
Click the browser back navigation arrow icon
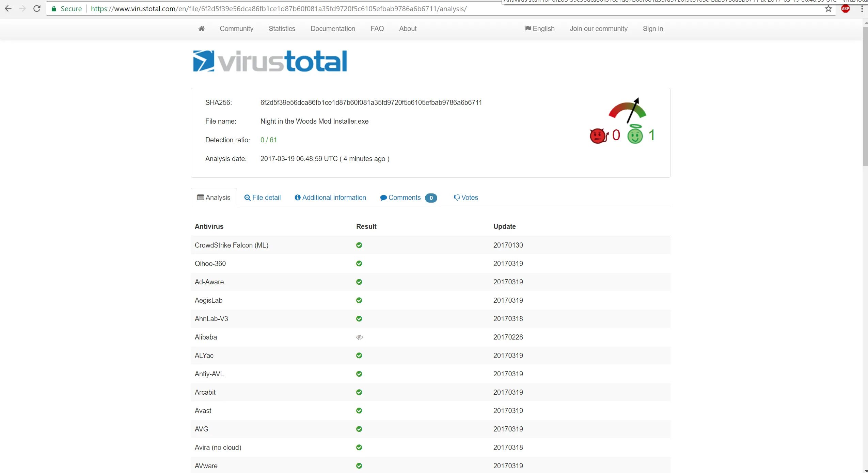8,9
